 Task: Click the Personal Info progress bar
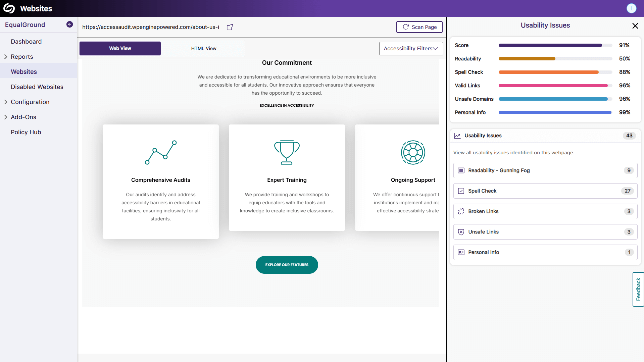pyautogui.click(x=555, y=112)
